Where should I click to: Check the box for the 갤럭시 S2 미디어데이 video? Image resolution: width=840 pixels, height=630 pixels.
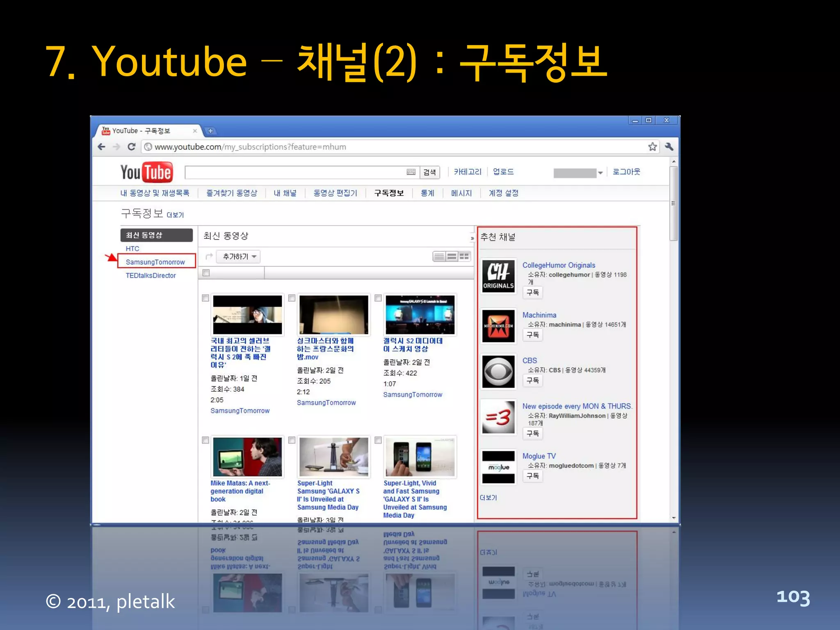pos(378,298)
